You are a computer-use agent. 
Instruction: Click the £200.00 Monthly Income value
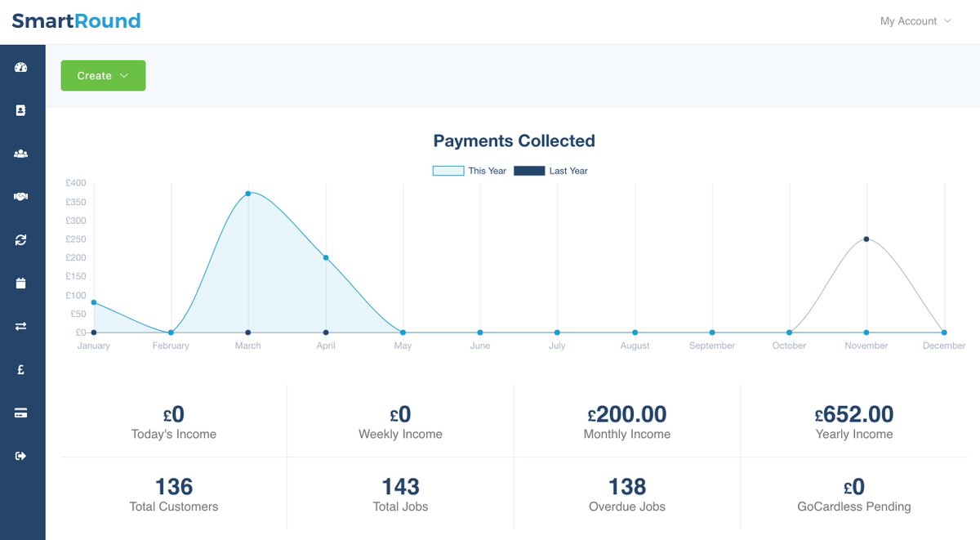627,414
